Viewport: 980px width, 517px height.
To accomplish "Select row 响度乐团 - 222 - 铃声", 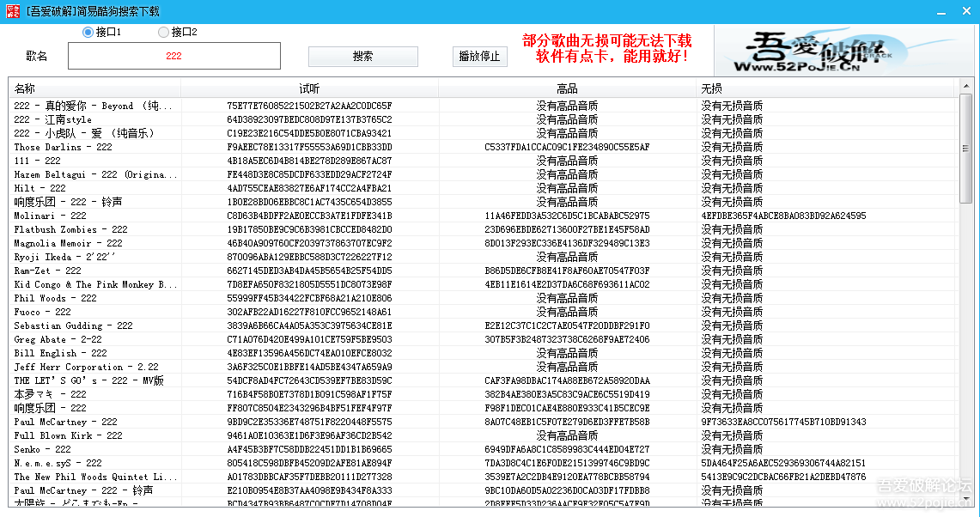I will pyautogui.click(x=481, y=202).
